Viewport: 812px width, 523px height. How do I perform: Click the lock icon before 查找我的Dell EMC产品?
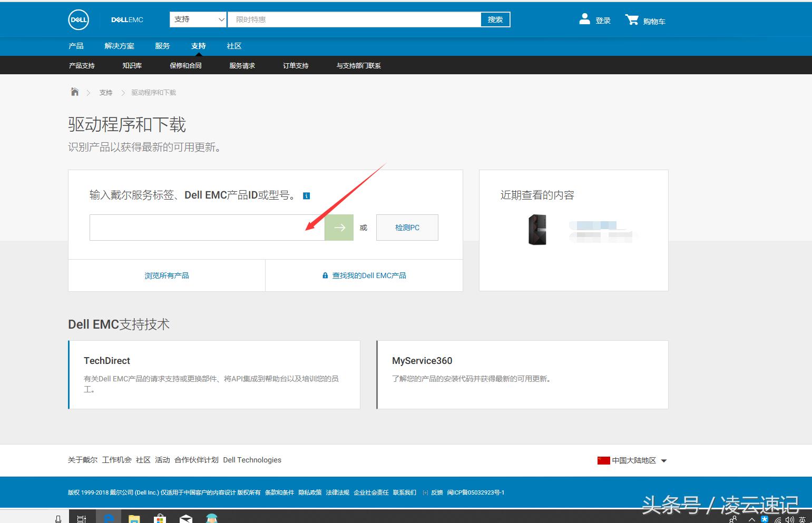(325, 275)
